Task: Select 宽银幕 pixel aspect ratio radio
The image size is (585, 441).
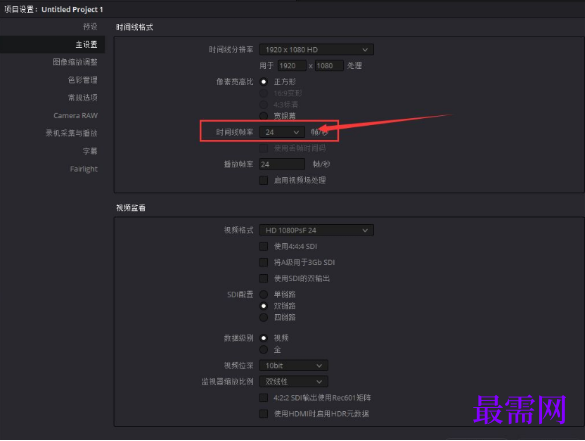Action: pyautogui.click(x=264, y=116)
